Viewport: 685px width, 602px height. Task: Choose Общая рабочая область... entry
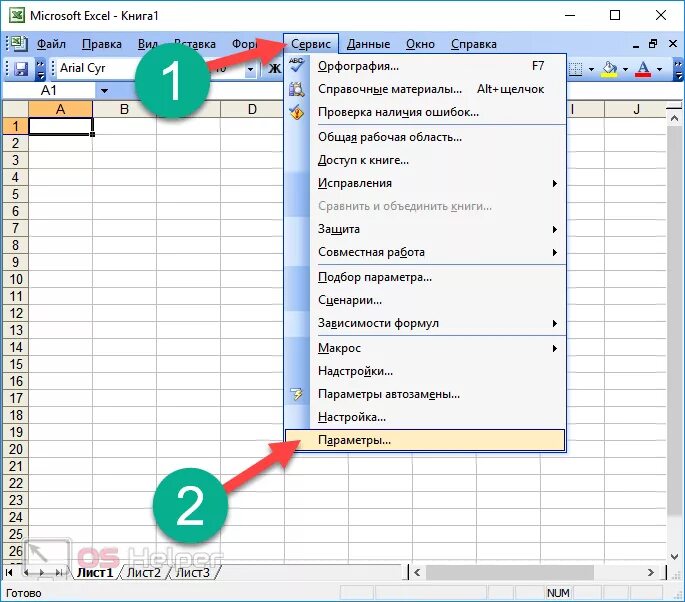(425, 137)
